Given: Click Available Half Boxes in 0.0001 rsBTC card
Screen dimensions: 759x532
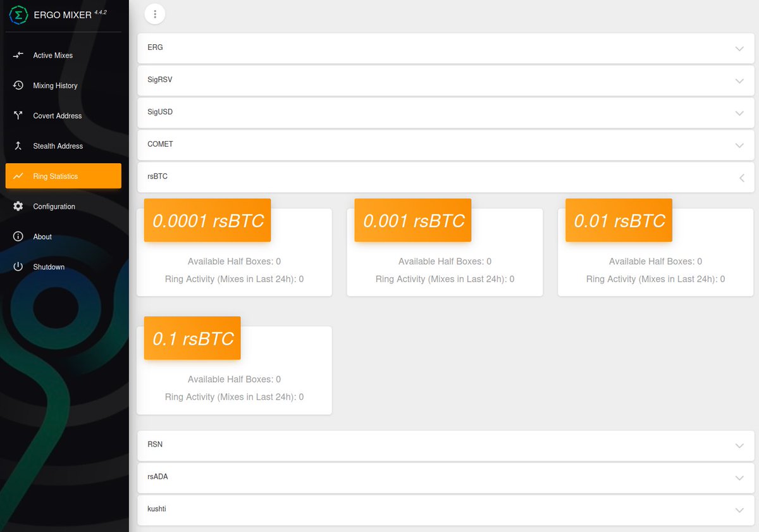Looking at the screenshot, I should [x=234, y=261].
